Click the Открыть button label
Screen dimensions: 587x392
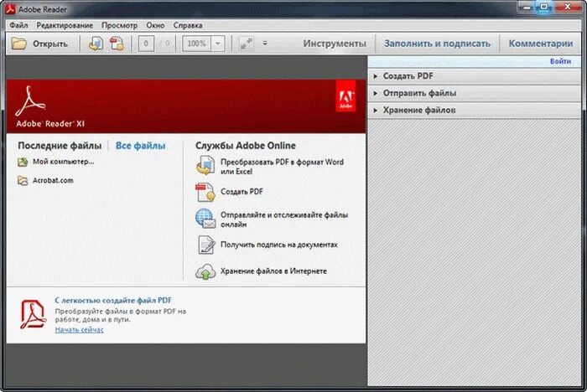click(x=49, y=44)
